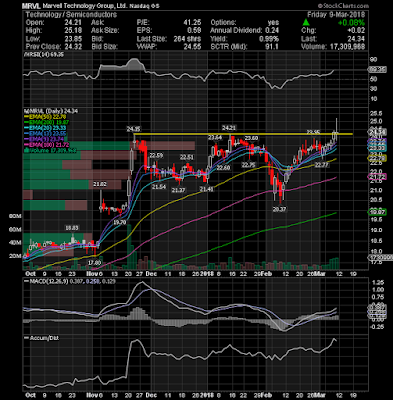Click the 24.35 price high annotation
Screen dimensions: 393x400
point(133,128)
